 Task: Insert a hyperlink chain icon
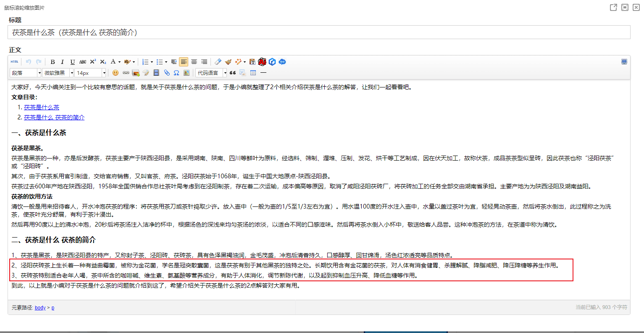tap(126, 73)
